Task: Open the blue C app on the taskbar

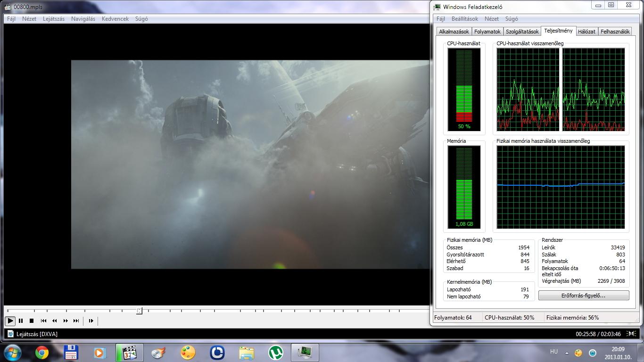Action: coord(217,353)
